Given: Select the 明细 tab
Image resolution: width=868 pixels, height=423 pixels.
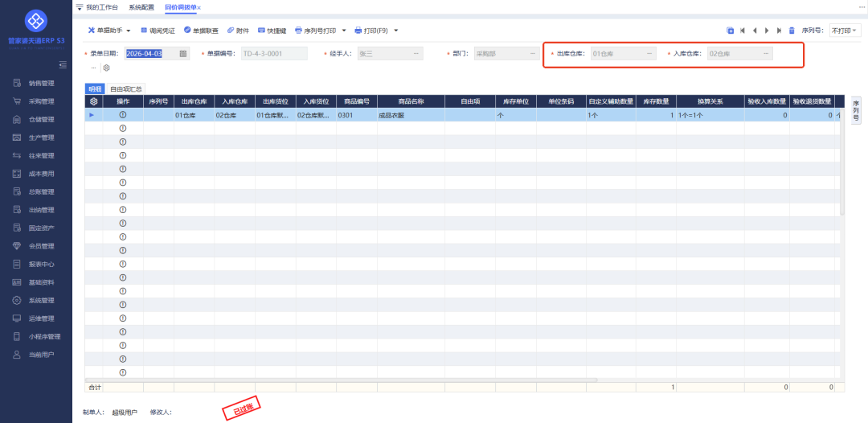Looking at the screenshot, I should point(95,88).
